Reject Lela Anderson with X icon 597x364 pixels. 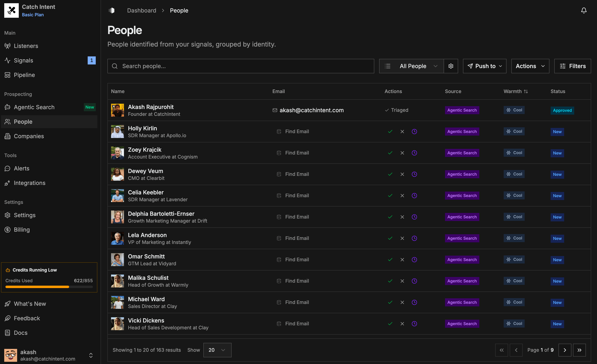click(402, 238)
